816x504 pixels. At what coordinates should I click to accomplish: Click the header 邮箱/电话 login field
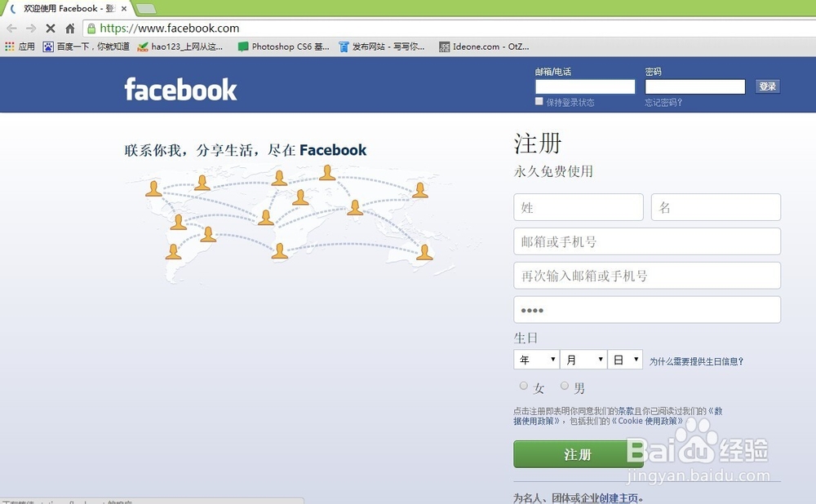tap(585, 86)
